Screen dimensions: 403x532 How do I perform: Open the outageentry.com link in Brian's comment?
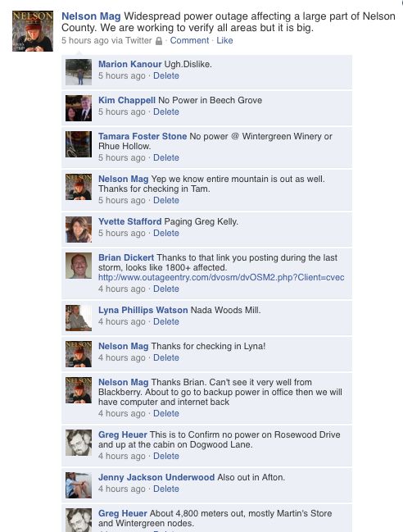[221, 277]
